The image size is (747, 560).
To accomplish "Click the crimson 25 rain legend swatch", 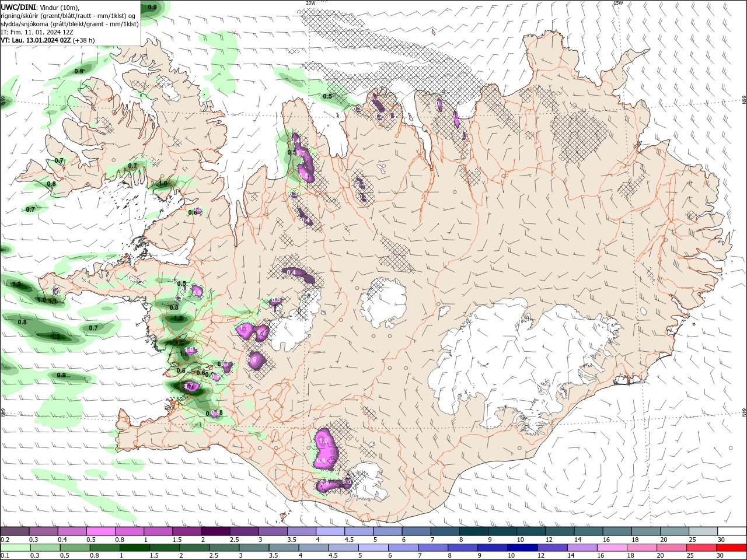I will click(702, 548).
